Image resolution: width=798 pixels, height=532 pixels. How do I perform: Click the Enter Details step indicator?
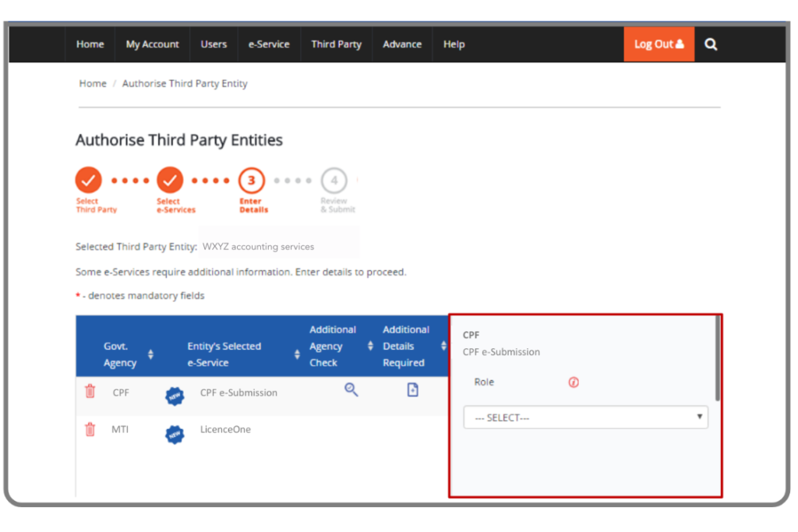click(252, 182)
